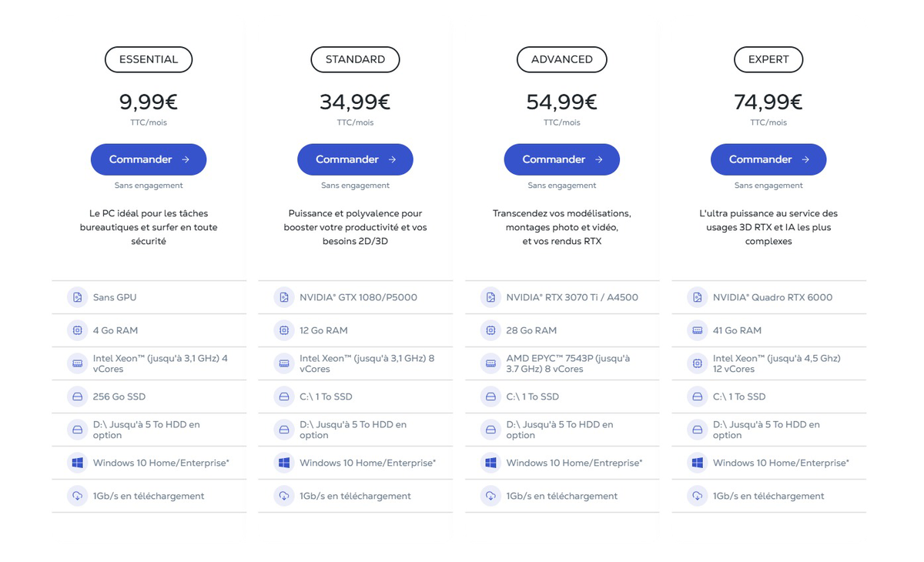The image size is (924, 562).
Task: Select the EXPERT plan label
Action: tap(768, 59)
